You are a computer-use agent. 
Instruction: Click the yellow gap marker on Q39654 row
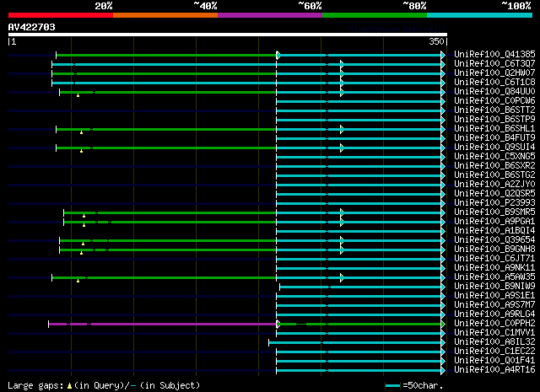[83, 244]
